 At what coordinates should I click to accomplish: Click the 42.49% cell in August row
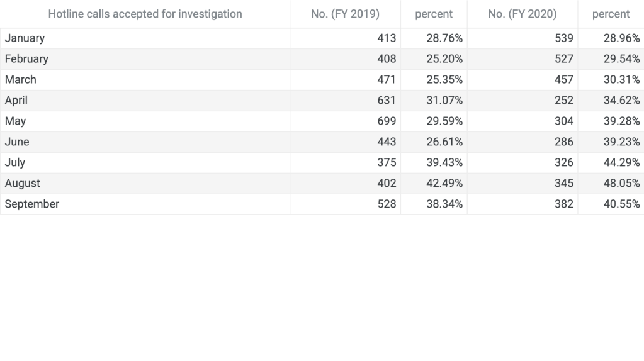(x=444, y=184)
